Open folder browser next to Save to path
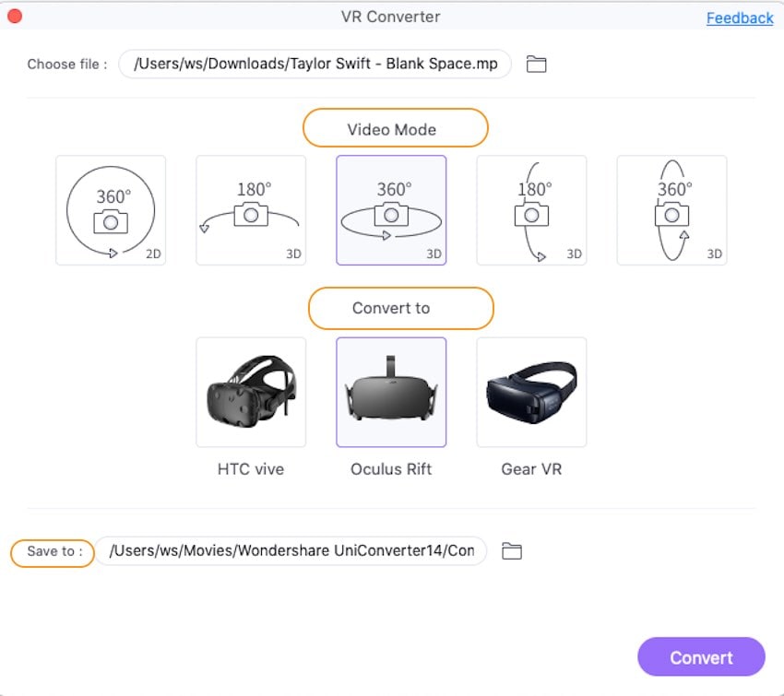Screen dimensions: 784x696 (512, 550)
